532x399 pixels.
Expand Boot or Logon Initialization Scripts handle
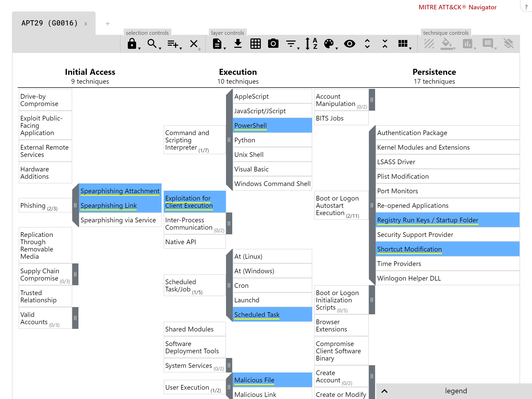[372, 300]
